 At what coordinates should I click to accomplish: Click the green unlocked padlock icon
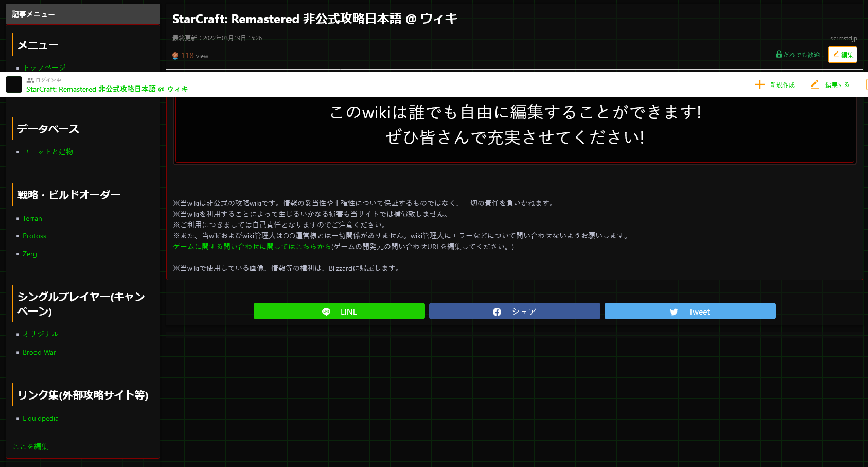pos(779,54)
